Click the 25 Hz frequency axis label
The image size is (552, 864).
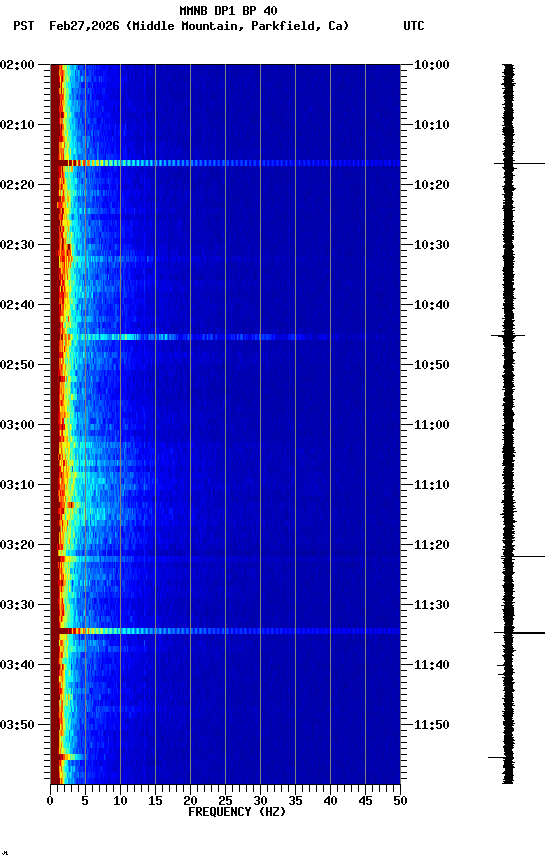(225, 801)
